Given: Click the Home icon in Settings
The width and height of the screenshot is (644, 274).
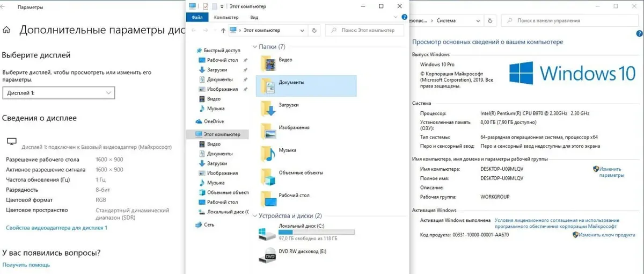Looking at the screenshot, I should (7, 30).
